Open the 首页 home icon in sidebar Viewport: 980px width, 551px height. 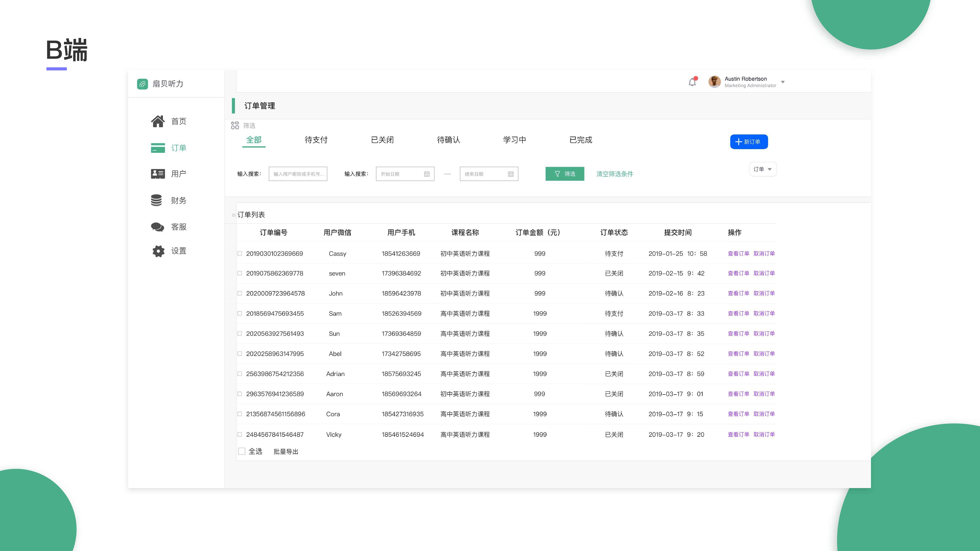click(x=158, y=121)
